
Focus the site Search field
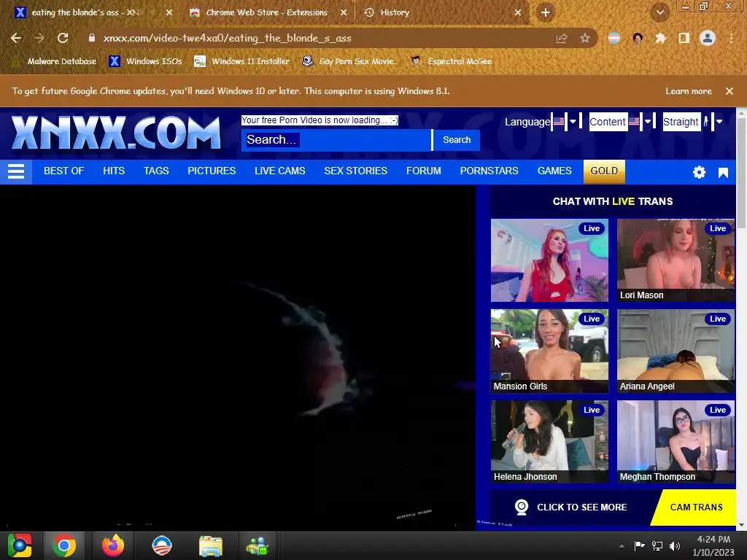click(336, 140)
